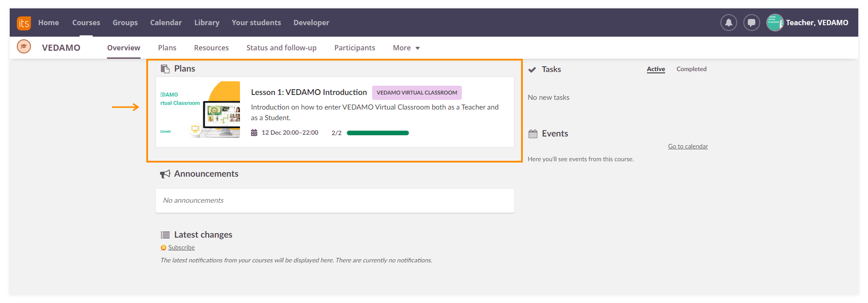Click the No announcements box
This screenshot has height=303, width=868.
tap(335, 201)
